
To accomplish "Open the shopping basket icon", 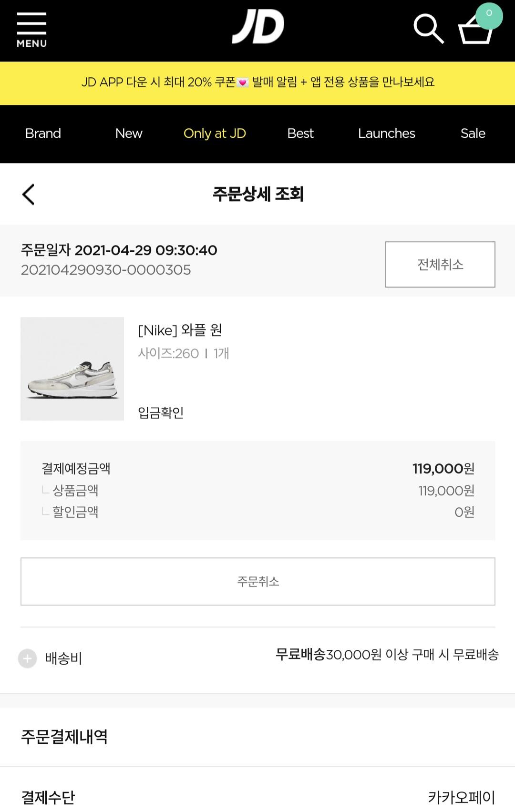I will point(474,31).
